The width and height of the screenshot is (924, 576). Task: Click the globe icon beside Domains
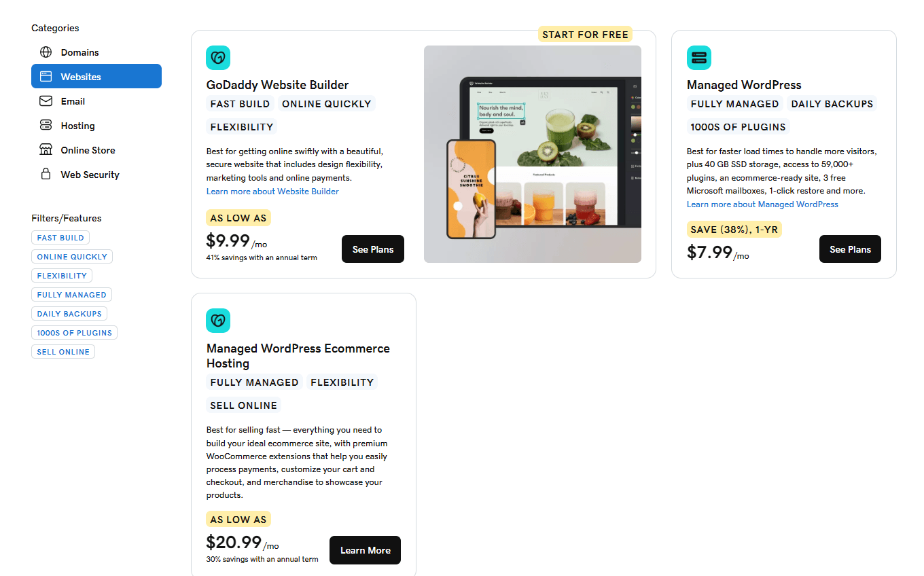(x=46, y=52)
